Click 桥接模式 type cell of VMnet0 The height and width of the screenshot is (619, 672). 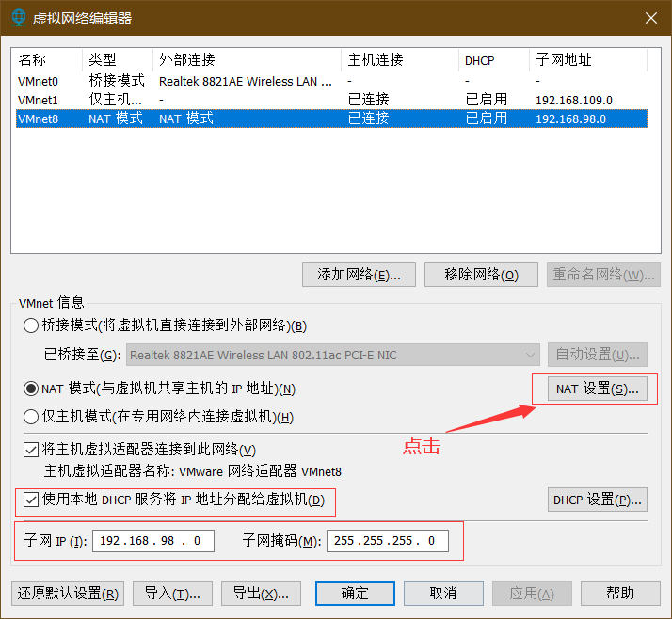[x=117, y=81]
